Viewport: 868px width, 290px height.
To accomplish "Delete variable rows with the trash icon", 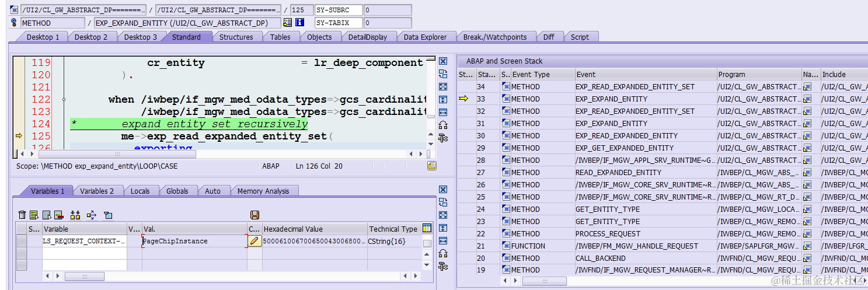I will 22,215.
